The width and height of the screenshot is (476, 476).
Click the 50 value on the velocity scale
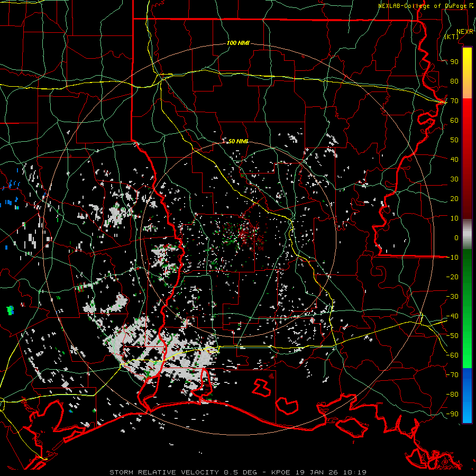click(x=454, y=140)
